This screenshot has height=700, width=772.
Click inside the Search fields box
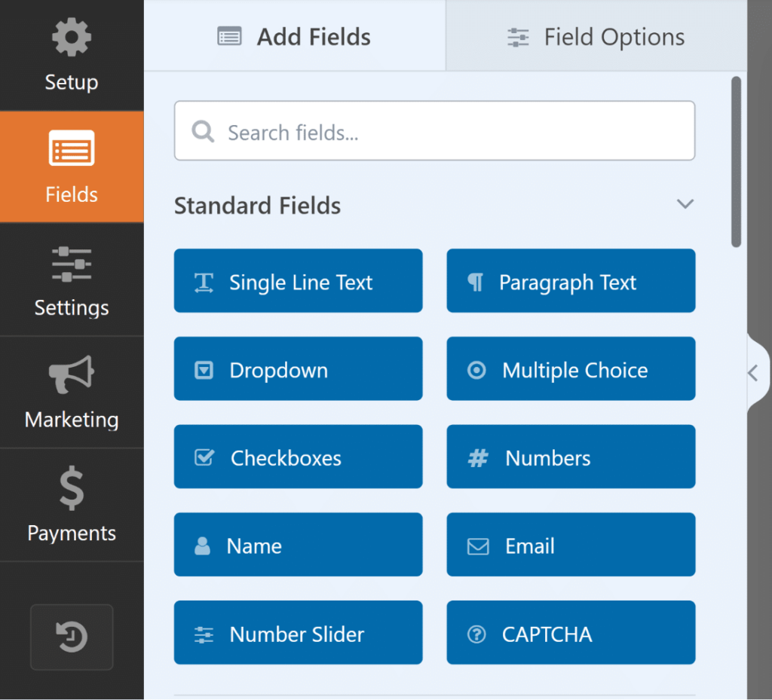point(434,131)
